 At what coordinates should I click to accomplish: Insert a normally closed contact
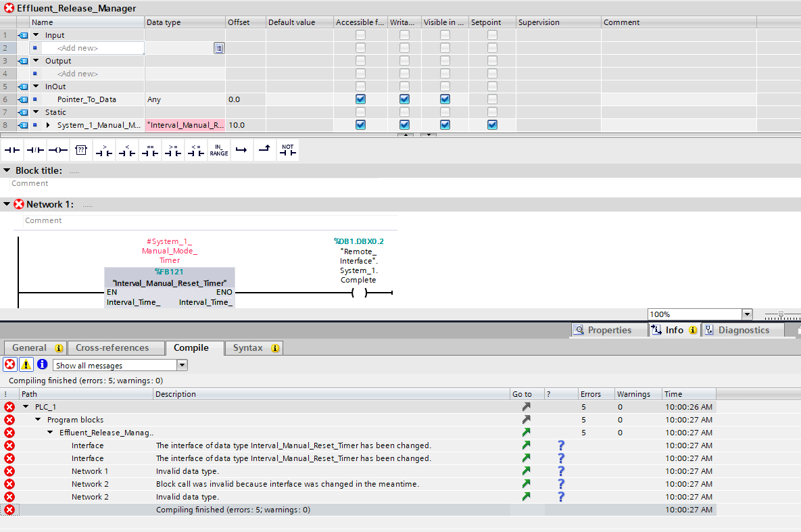click(x=34, y=150)
